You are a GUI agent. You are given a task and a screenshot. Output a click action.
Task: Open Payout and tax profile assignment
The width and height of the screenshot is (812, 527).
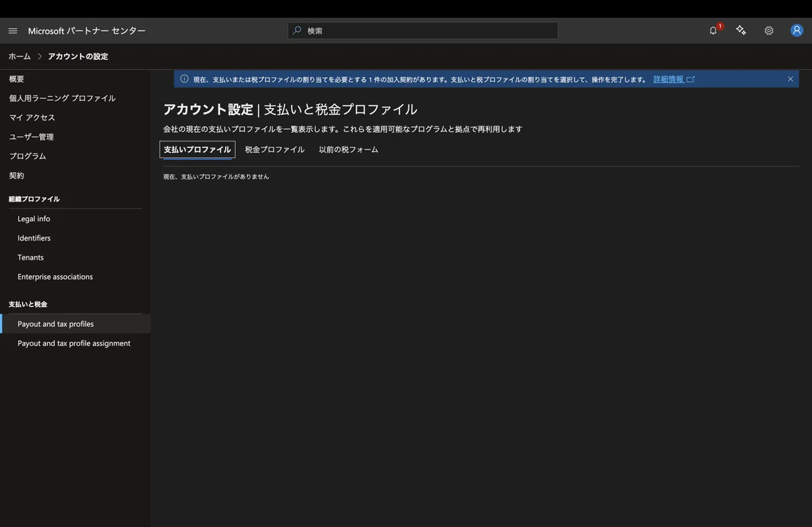pyautogui.click(x=75, y=344)
